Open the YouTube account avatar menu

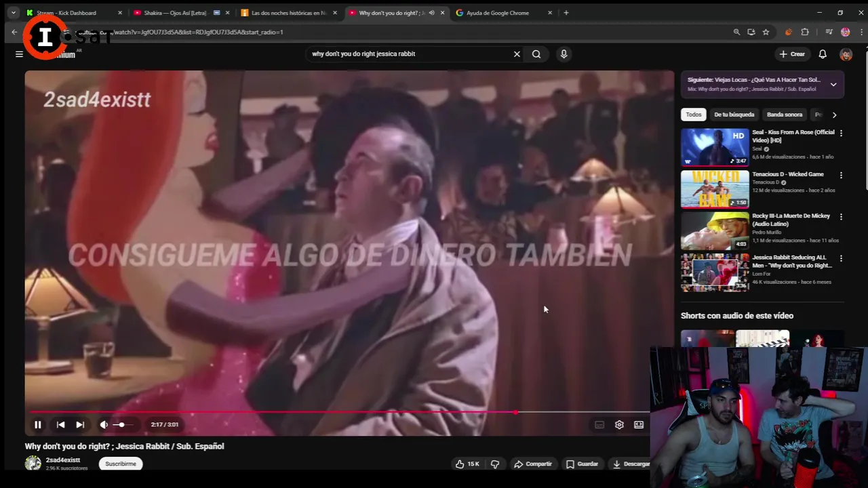click(x=846, y=54)
